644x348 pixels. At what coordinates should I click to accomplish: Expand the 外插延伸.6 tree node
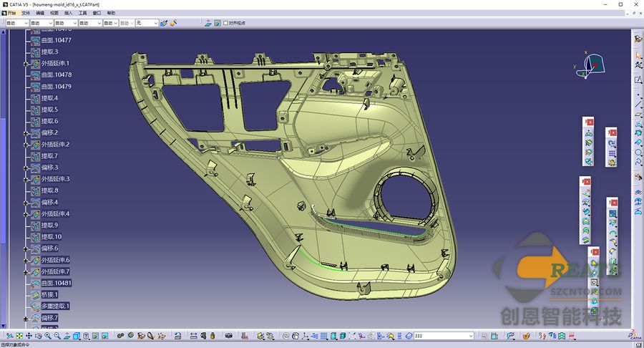click(26, 261)
